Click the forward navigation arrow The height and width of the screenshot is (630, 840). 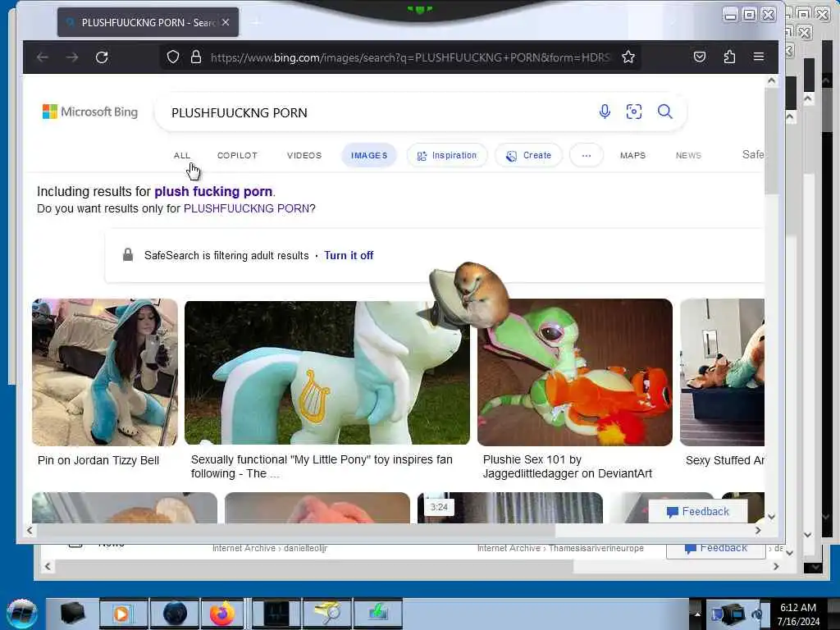72,57
